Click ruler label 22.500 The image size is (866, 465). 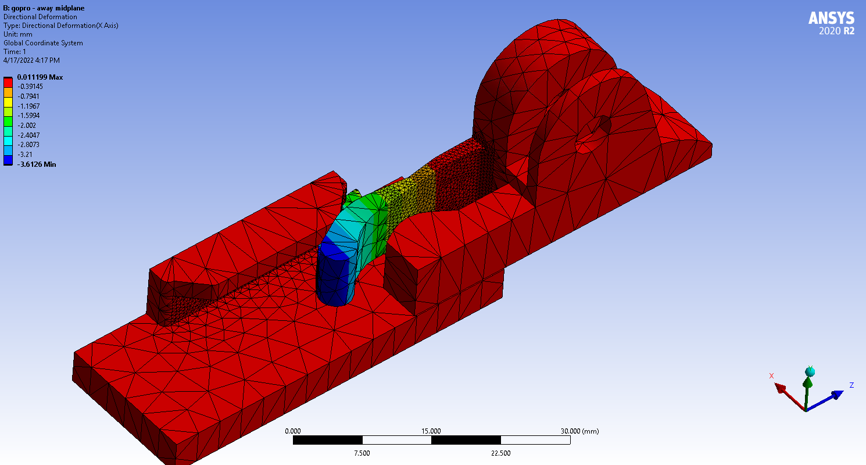tap(500, 453)
